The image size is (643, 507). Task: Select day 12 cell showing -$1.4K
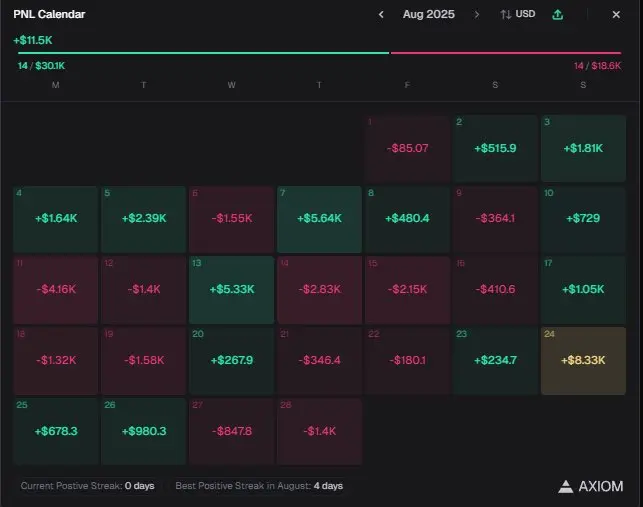click(x=144, y=290)
